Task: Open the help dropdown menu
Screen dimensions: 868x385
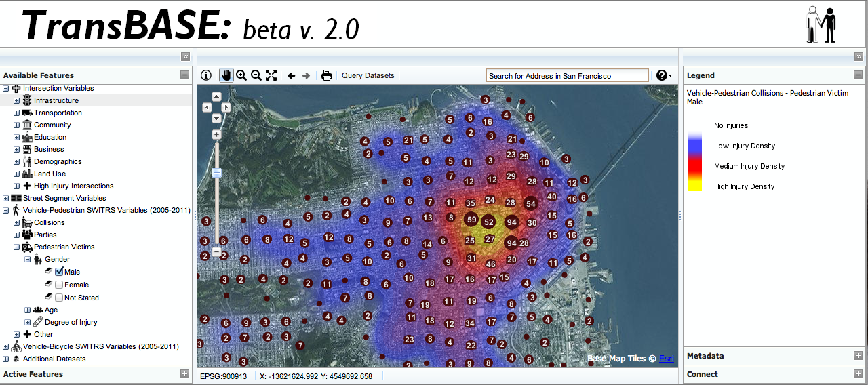Action: [664, 75]
